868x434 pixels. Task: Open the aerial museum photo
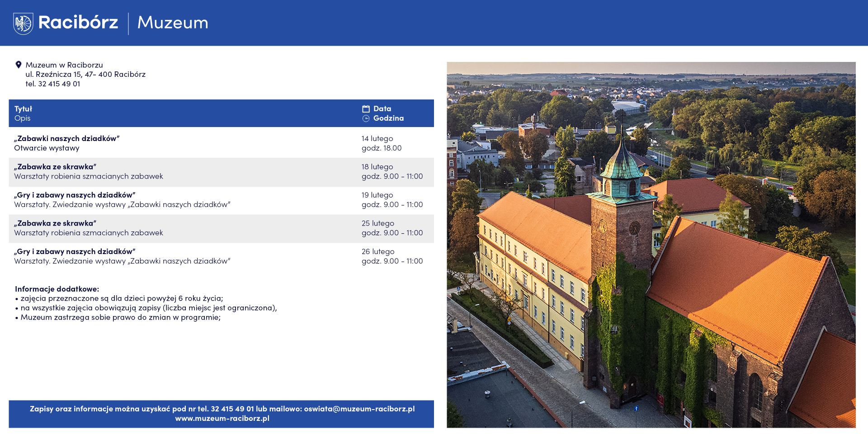pos(651,245)
